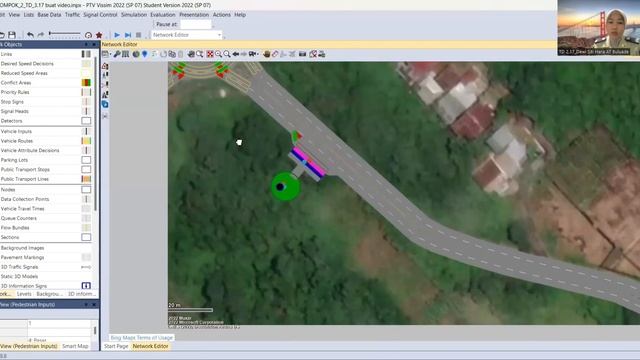Open network editor layout selection dropdown icon
Screen dimensions: 640x360
tap(106, 54)
